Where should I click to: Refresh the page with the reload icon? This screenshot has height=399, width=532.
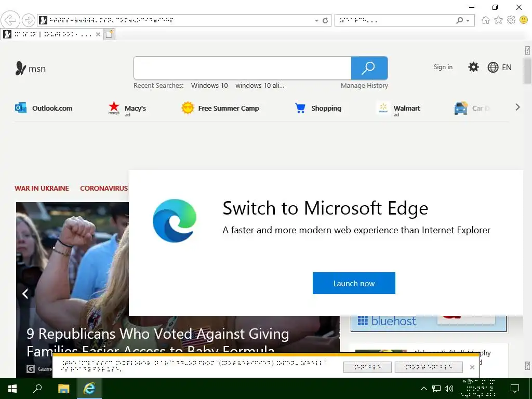(325, 20)
